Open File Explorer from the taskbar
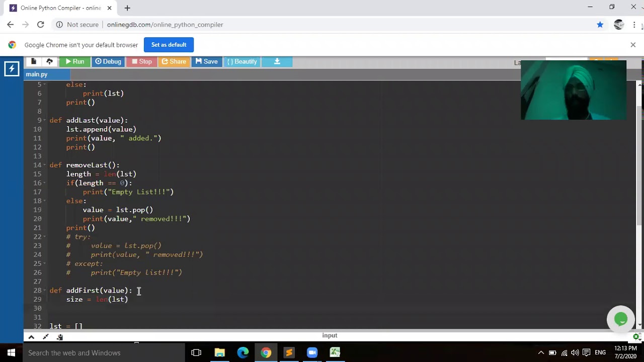Image resolution: width=644 pixels, height=362 pixels. pyautogui.click(x=220, y=352)
